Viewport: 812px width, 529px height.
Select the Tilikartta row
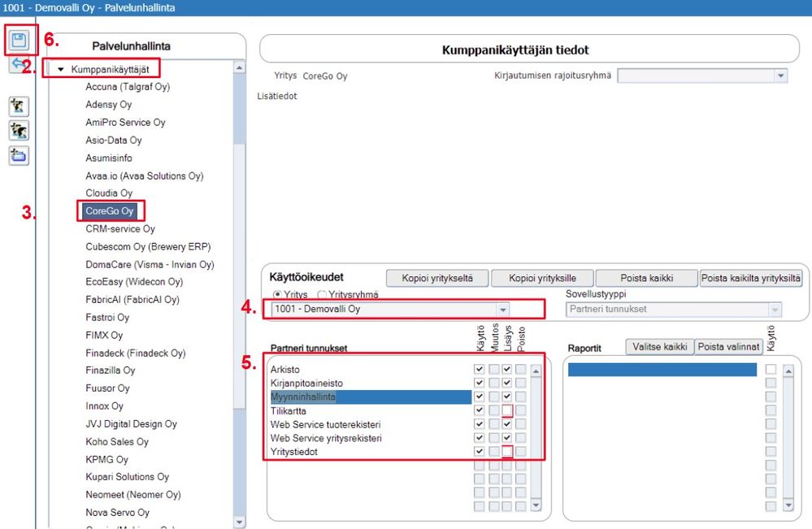[371, 411]
